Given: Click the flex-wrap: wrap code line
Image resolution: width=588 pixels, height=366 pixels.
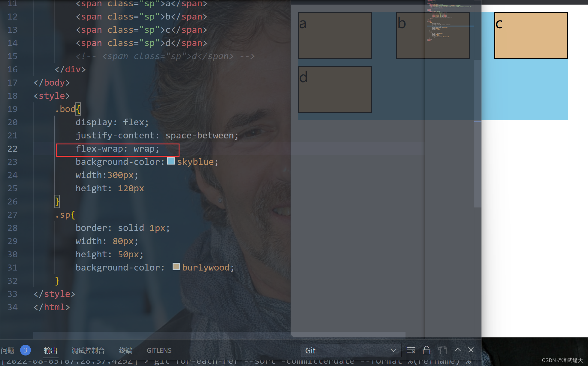Looking at the screenshot, I should point(117,149).
